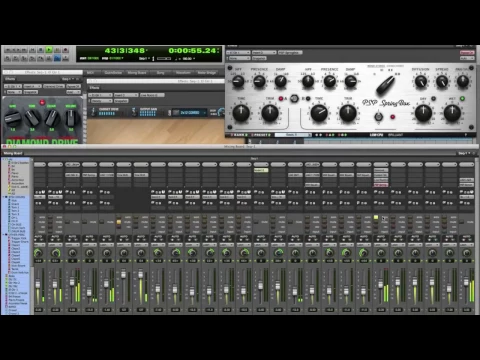Switch to the Meter Bridge tab

pyautogui.click(x=207, y=73)
